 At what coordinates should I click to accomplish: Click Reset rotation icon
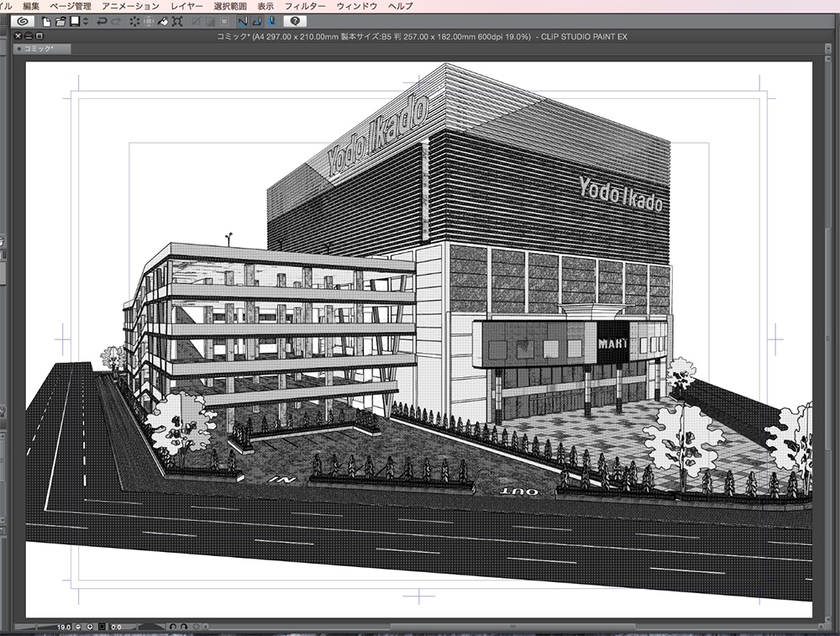point(196,627)
